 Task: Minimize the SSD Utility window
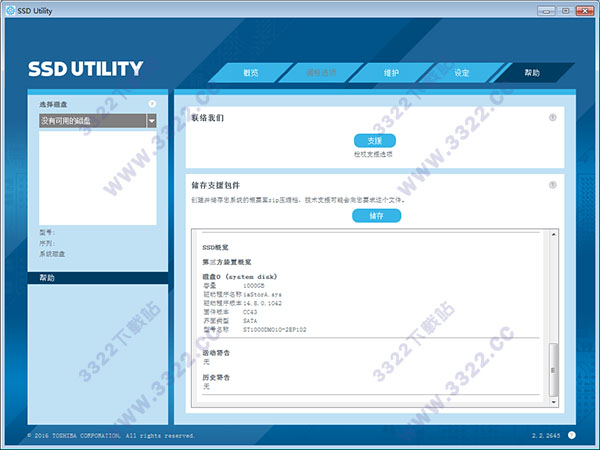pyautogui.click(x=546, y=11)
